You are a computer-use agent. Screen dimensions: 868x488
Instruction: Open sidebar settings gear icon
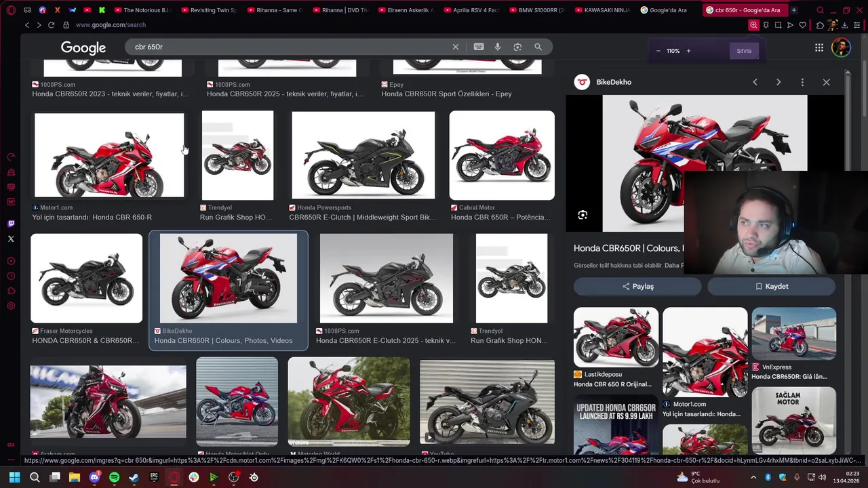pos(11,306)
